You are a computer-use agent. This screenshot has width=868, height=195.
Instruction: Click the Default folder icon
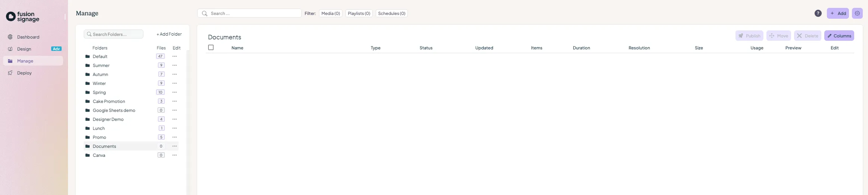[87, 57]
